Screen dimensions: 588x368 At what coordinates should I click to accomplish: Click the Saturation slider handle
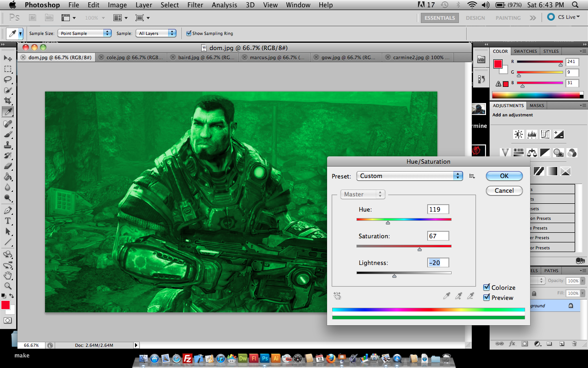coord(419,249)
